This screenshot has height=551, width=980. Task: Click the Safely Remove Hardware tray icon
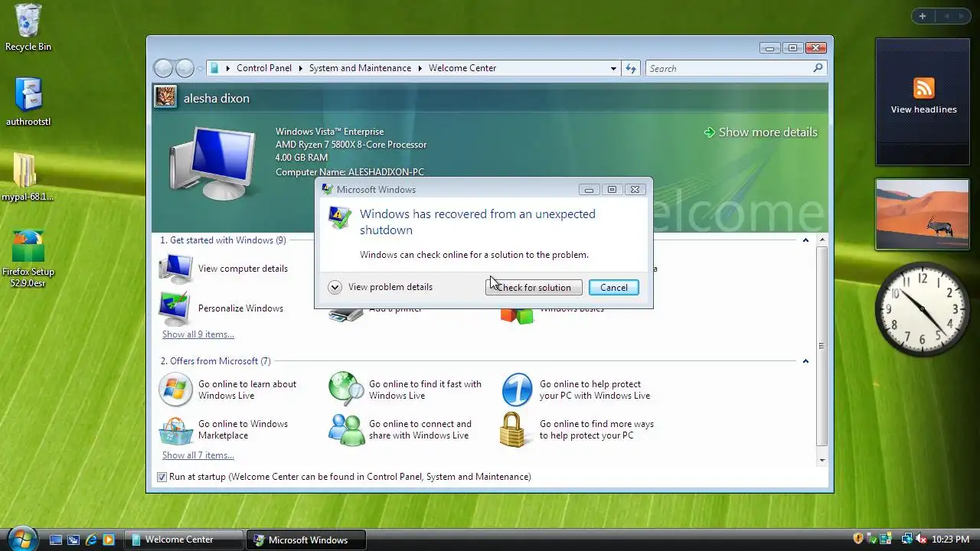(872, 539)
